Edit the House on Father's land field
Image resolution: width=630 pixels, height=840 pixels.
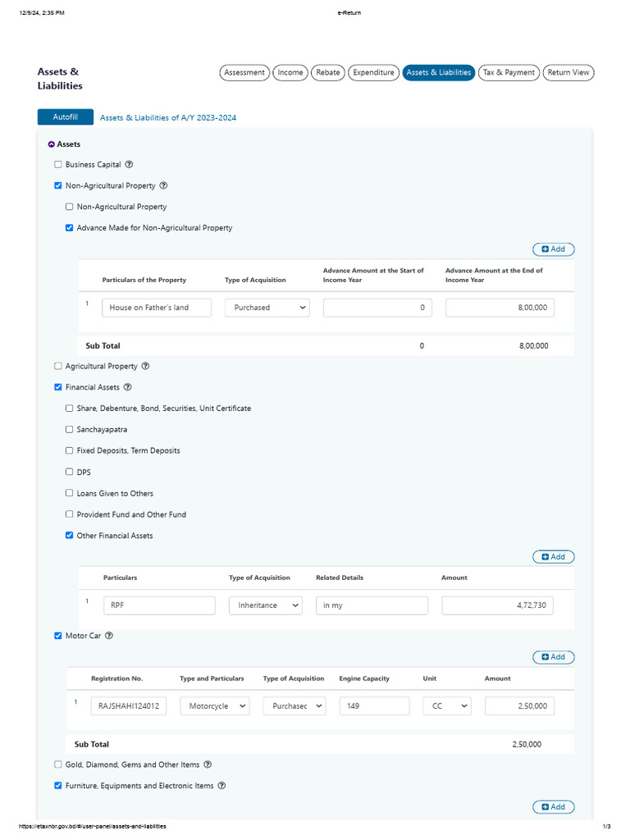(157, 308)
